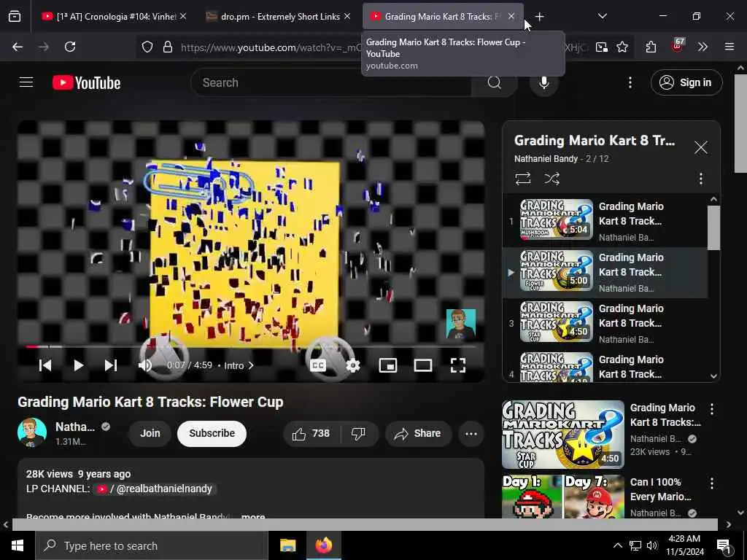
Task: Open Nathaniel Bandy channel avatar
Action: 32,433
